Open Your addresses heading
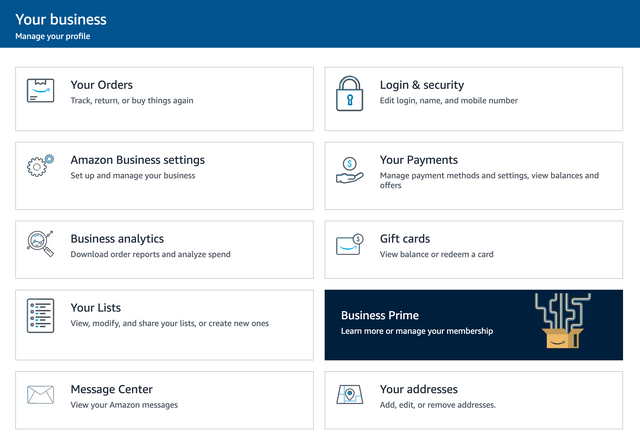The image size is (640, 442). tap(418, 389)
